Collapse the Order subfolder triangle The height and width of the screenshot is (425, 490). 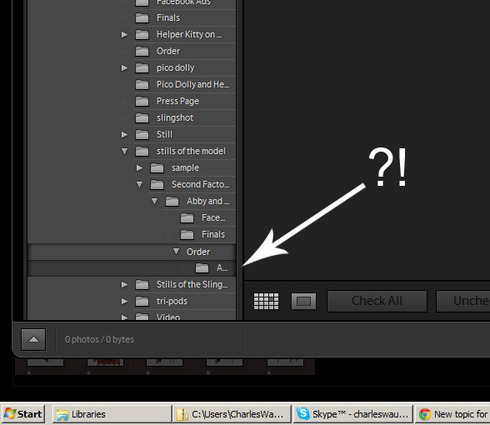(x=176, y=251)
